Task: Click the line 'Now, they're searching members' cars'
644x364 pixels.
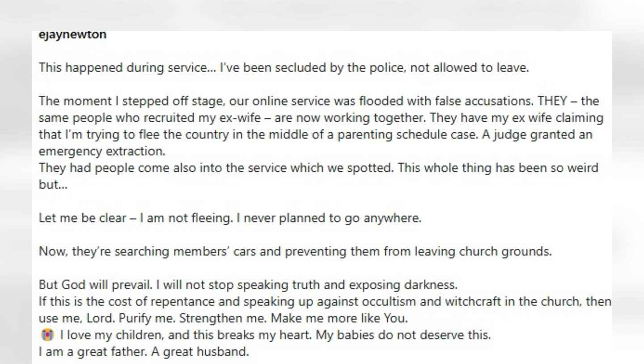Action: pyautogui.click(x=295, y=252)
